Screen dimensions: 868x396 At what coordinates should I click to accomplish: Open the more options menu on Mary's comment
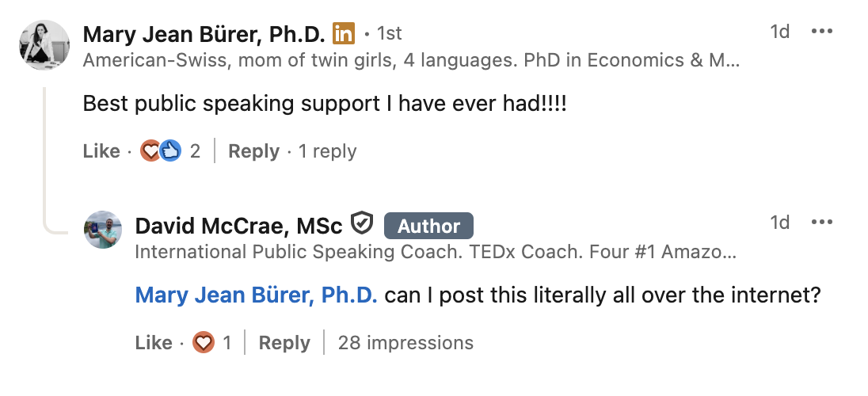click(822, 32)
